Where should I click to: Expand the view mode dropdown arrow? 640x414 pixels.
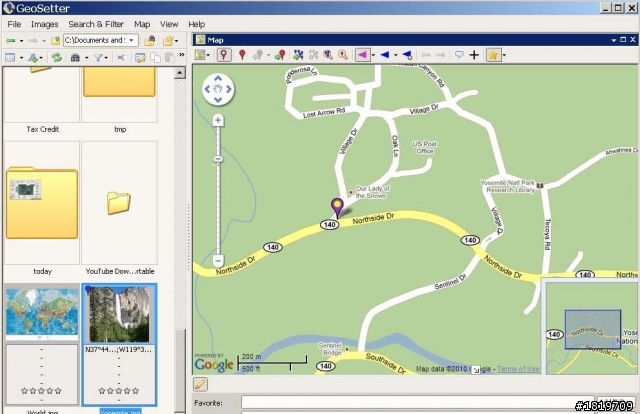click(21, 58)
